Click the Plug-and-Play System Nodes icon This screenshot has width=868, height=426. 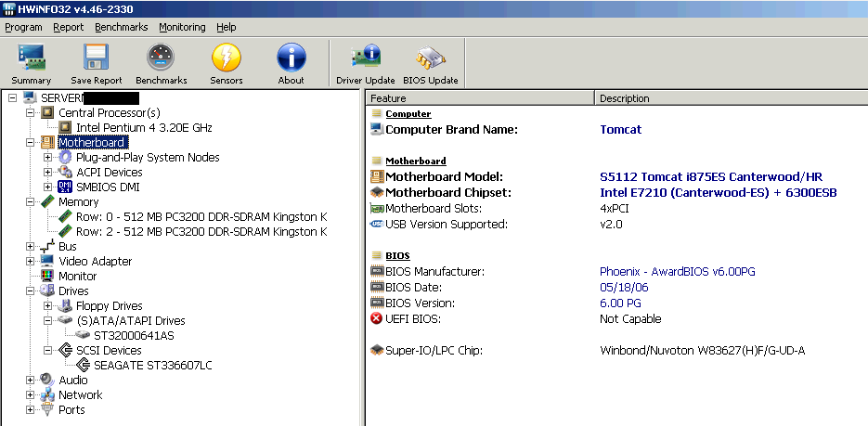[65, 157]
